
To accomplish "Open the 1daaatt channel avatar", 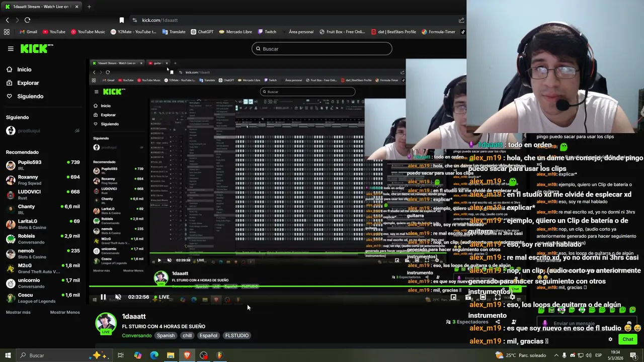I will point(106,324).
